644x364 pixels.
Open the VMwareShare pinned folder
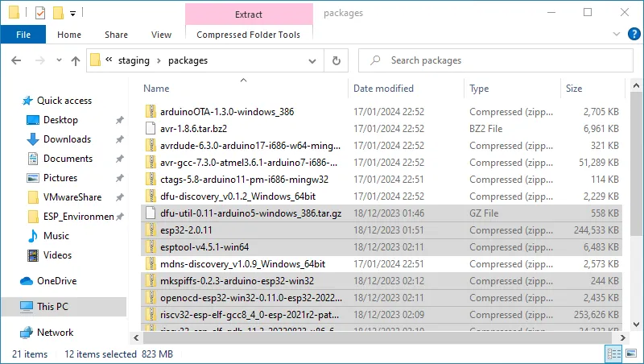(x=72, y=197)
